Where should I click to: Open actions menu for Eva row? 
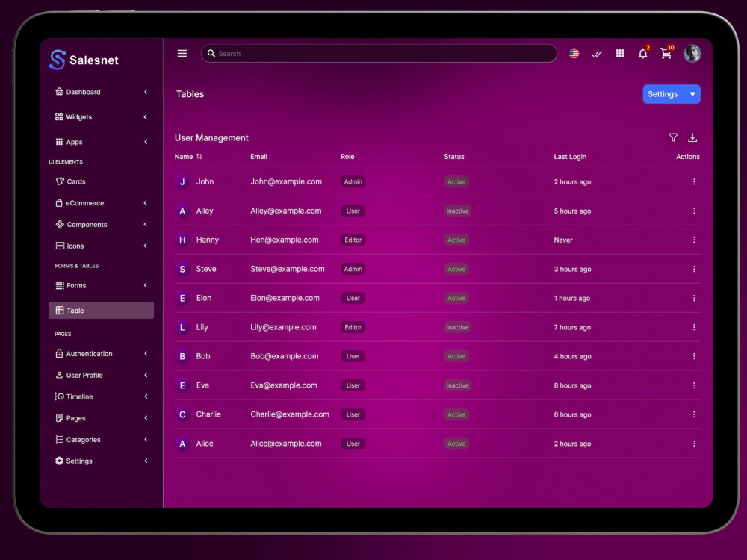pos(694,385)
